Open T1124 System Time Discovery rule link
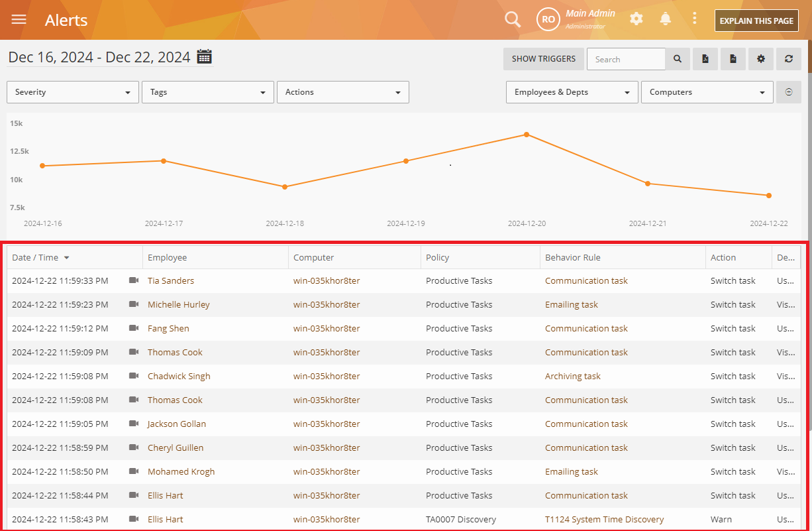 [604, 519]
